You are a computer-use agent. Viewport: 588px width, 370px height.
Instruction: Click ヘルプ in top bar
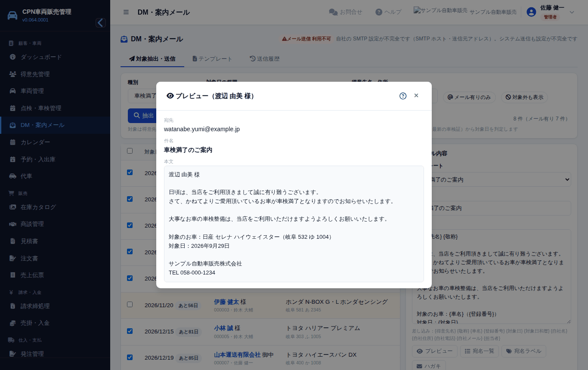click(x=388, y=12)
